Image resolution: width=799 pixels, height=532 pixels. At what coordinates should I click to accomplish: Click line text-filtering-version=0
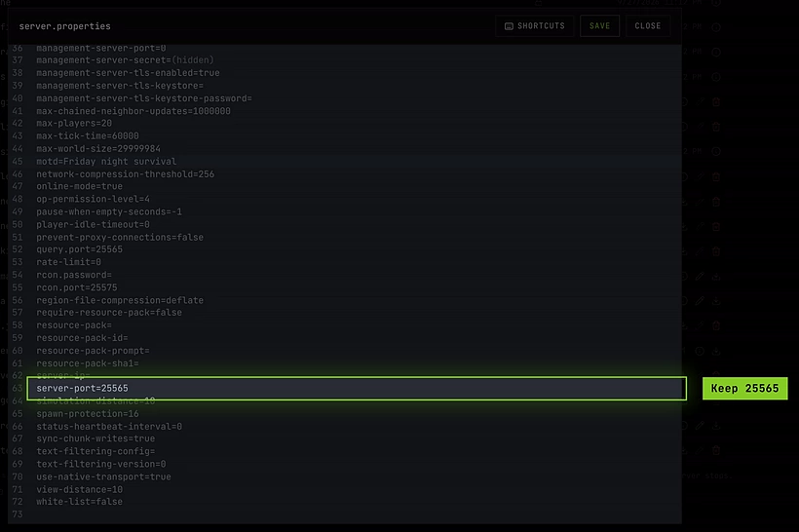(101, 464)
